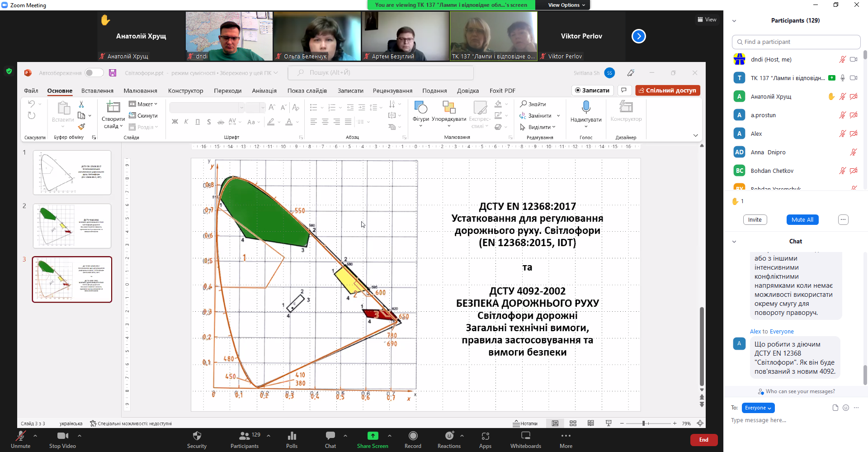Switch to the Вставлення ribbon tab
868x452 pixels.
97,90
